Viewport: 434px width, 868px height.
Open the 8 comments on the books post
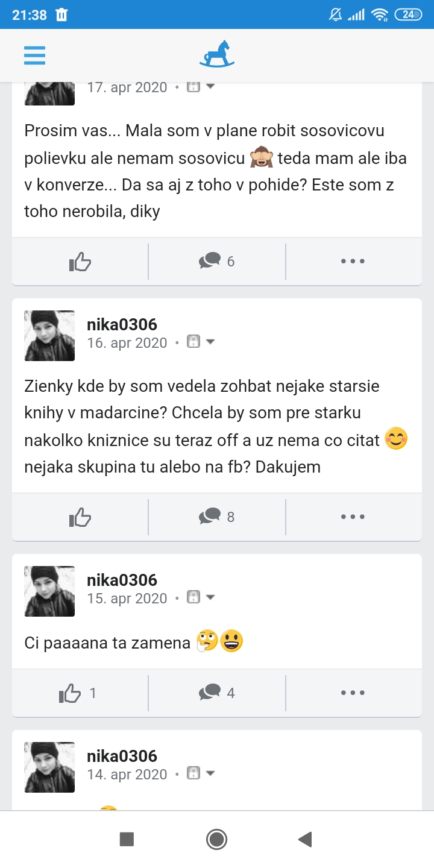[217, 517]
